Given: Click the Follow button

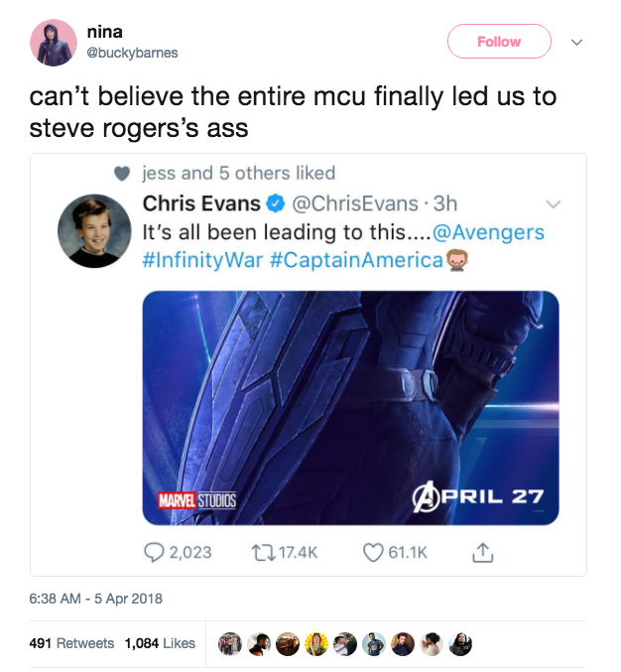Looking at the screenshot, I should coord(499,42).
